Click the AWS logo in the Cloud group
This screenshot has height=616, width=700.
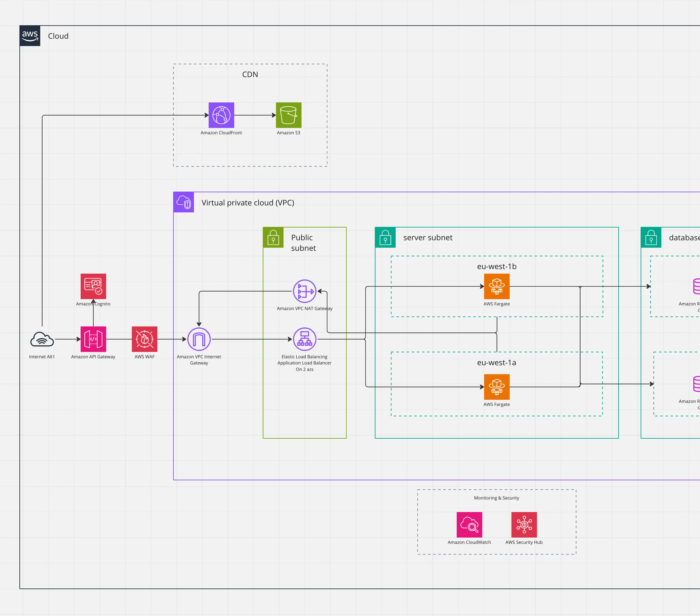[30, 36]
